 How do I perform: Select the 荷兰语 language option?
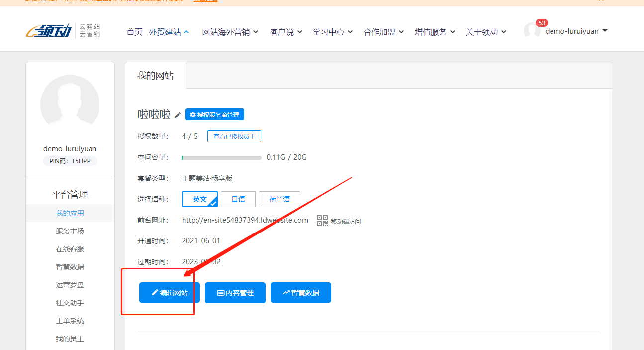click(x=279, y=199)
